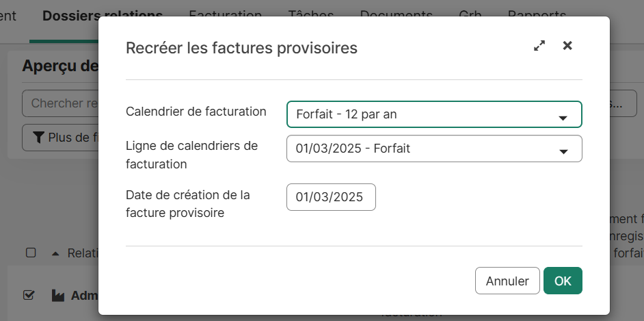Click the funnel filter icon
The width and height of the screenshot is (644, 321).
(x=38, y=138)
